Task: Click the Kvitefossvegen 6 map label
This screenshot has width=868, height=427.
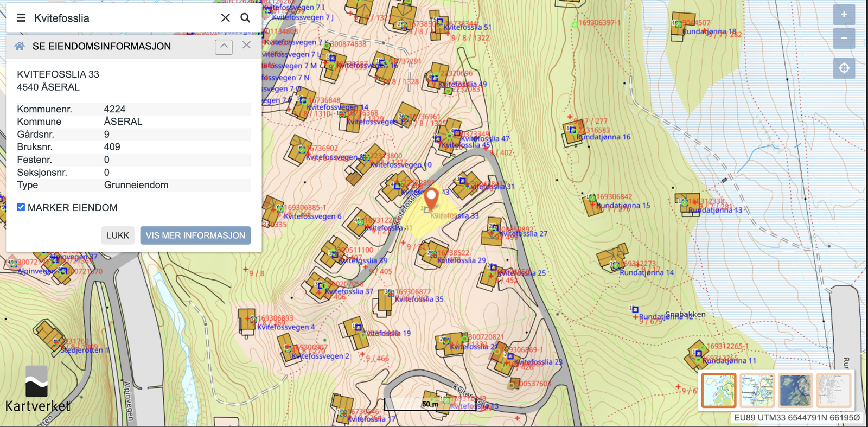Action: pos(312,216)
